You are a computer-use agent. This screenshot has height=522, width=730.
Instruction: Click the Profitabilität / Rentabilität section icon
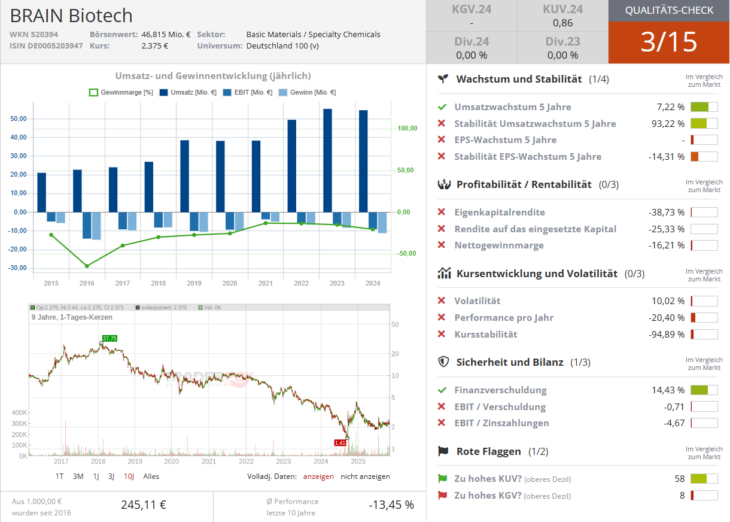[x=442, y=185]
